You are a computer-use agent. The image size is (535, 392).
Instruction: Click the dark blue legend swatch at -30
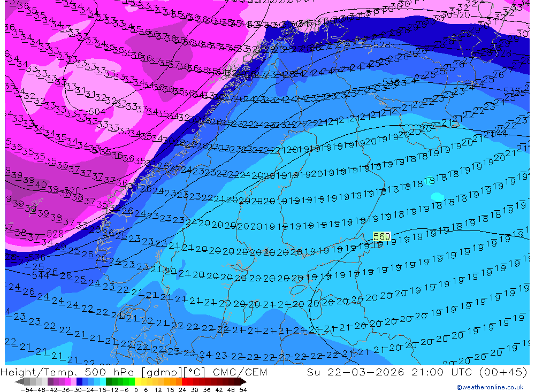(x=79, y=381)
